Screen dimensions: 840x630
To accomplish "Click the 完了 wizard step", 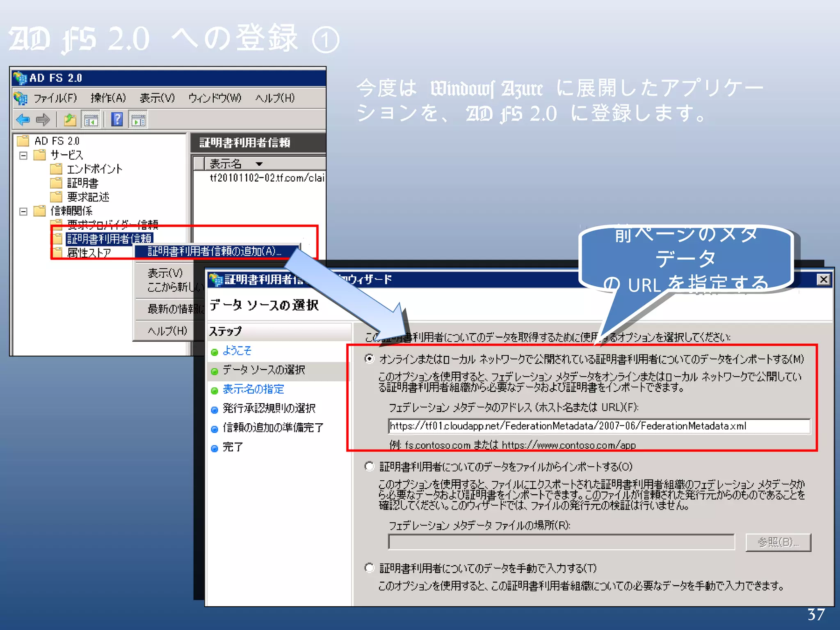I will (x=233, y=447).
